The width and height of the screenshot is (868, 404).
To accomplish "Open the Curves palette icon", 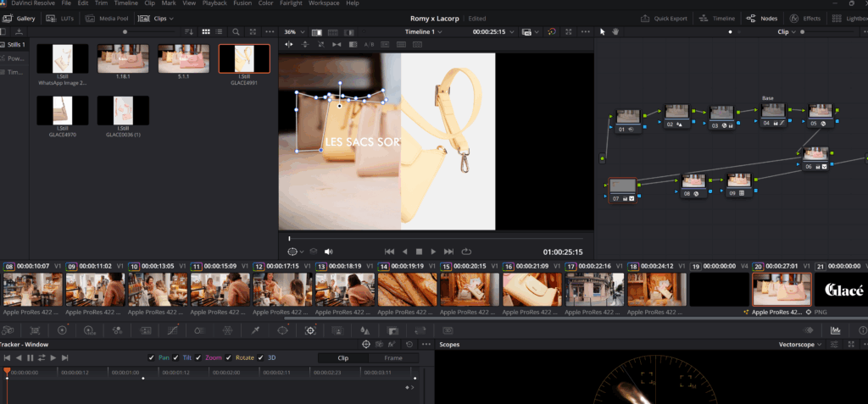I will [x=173, y=330].
